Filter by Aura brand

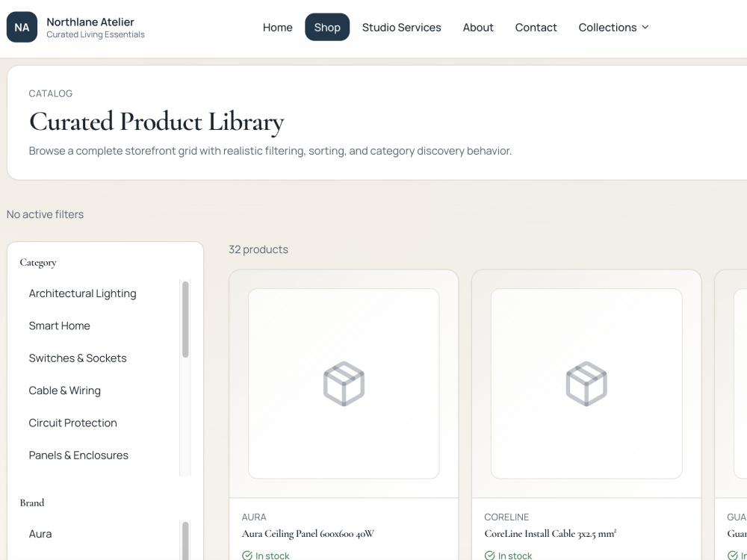[x=99, y=534]
